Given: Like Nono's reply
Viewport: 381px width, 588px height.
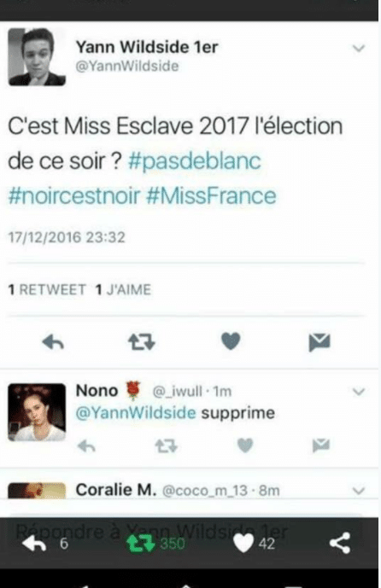Looking at the screenshot, I should coord(245,445).
